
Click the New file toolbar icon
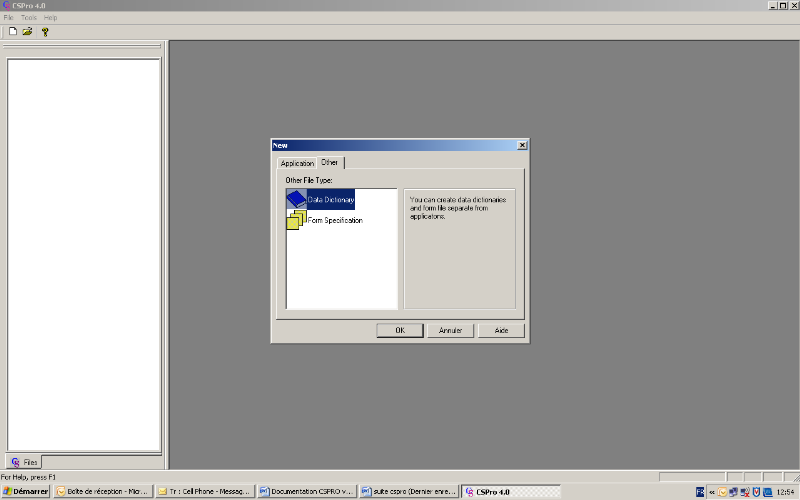click(x=13, y=32)
